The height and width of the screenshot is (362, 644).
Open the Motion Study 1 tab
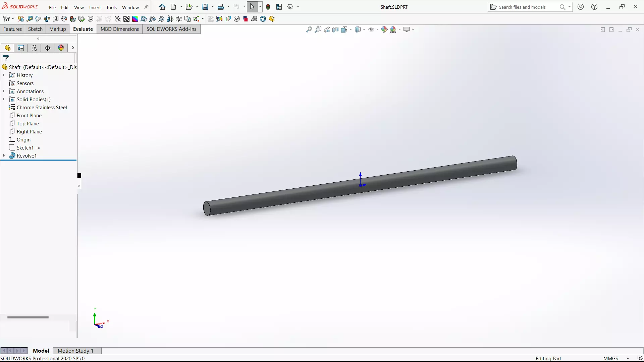pyautogui.click(x=75, y=351)
